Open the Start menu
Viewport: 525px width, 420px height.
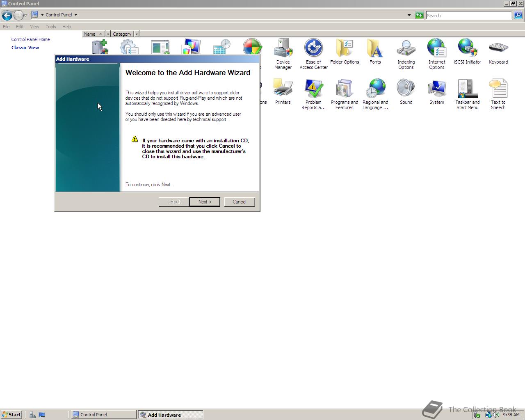[11, 415]
